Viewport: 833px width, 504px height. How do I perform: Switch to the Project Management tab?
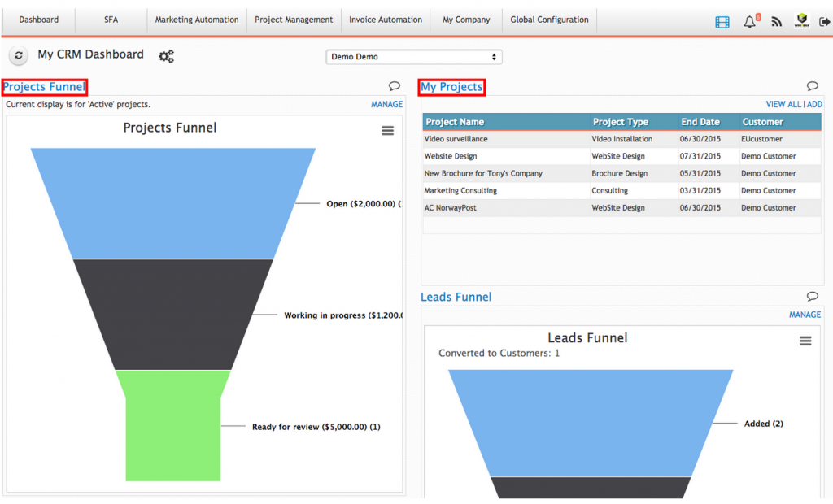coord(293,19)
